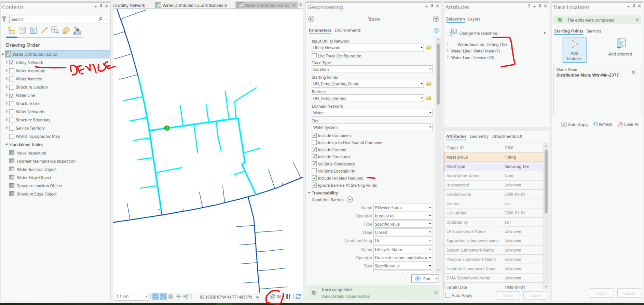644x305 pixels.
Task: Collapse Traversability section
Action: (x=309, y=193)
